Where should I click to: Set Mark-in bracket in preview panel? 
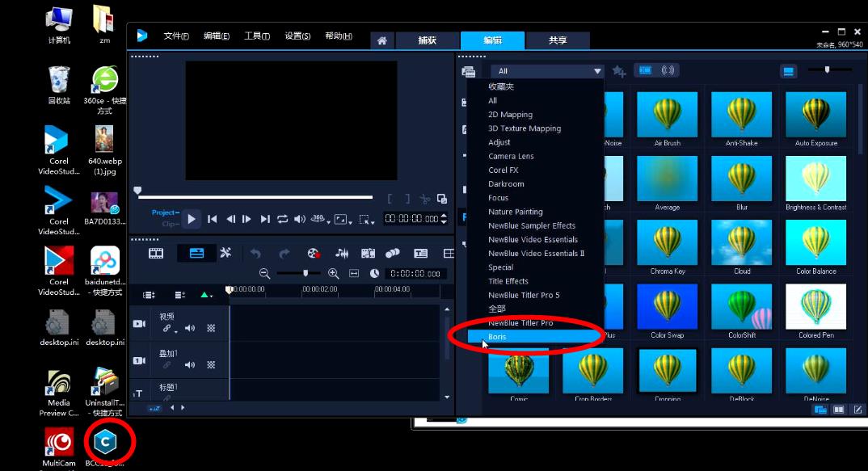tap(390, 199)
